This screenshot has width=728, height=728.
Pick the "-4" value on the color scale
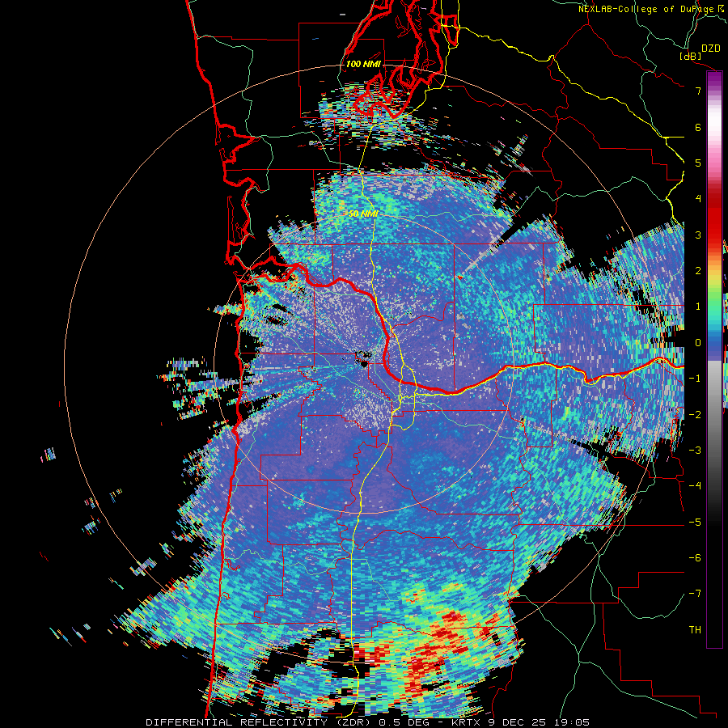pyautogui.click(x=695, y=486)
